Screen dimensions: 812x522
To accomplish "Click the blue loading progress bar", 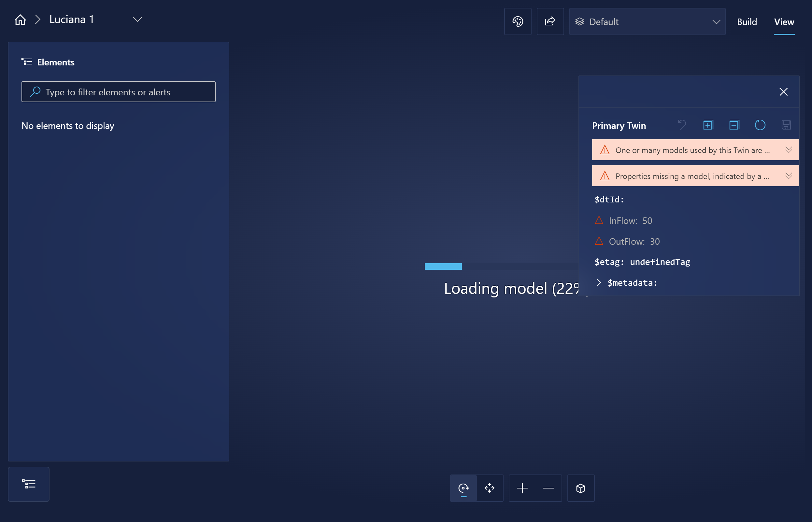I will point(443,267).
